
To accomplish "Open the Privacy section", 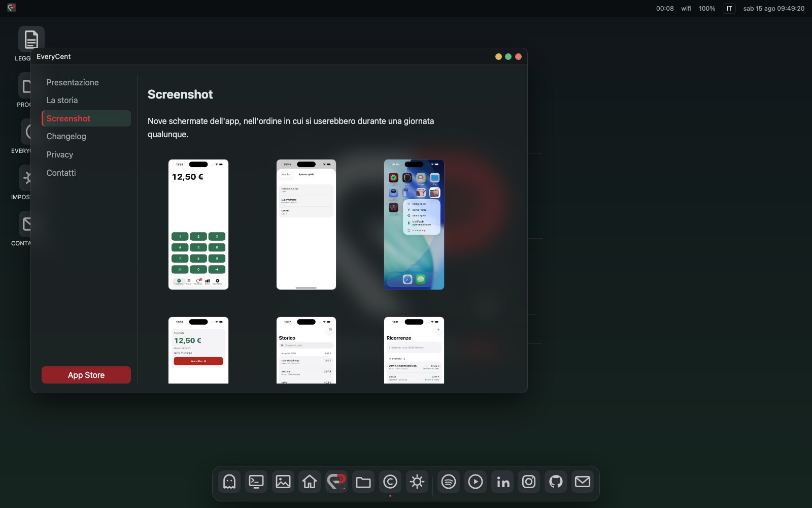I will tap(86, 155).
